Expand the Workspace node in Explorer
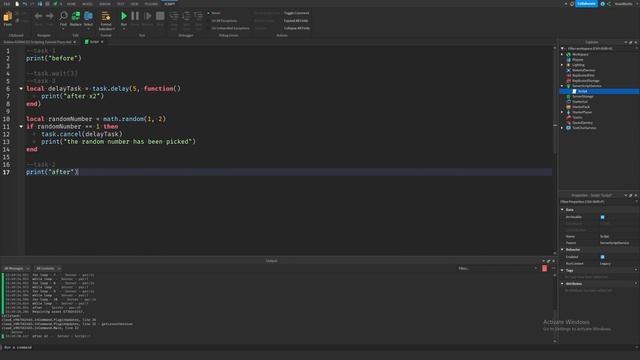 point(562,54)
